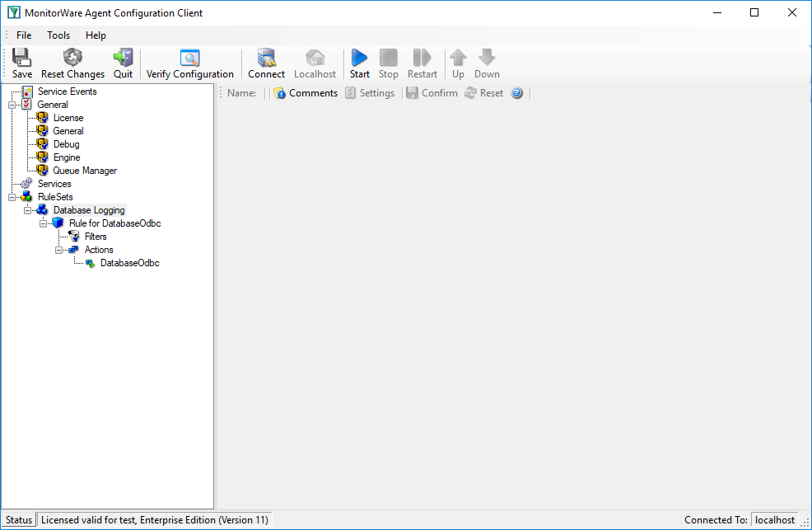This screenshot has height=530, width=812.
Task: Select the DatabaseOdbc action item
Action: 130,263
